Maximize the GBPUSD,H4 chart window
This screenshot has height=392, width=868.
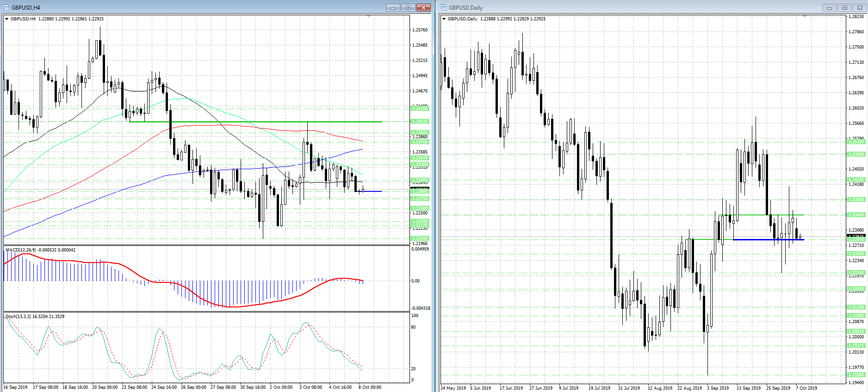pyautogui.click(x=408, y=7)
